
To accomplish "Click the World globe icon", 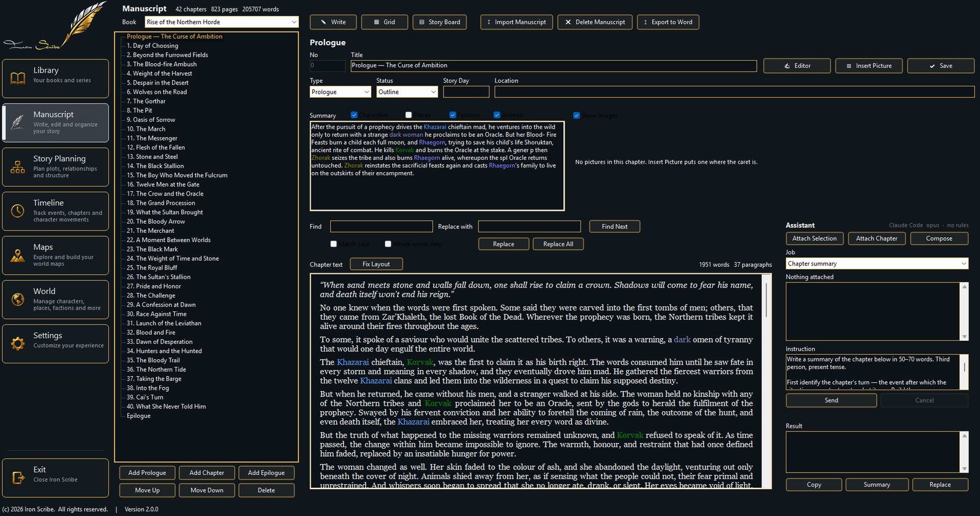I will pos(18,299).
